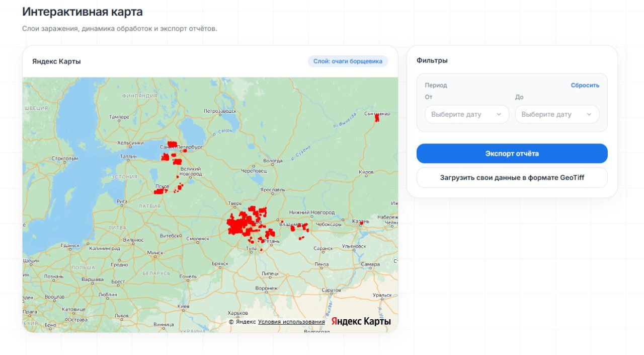Open the "До" date dropdown
This screenshot has width=644, height=355.
click(x=556, y=114)
